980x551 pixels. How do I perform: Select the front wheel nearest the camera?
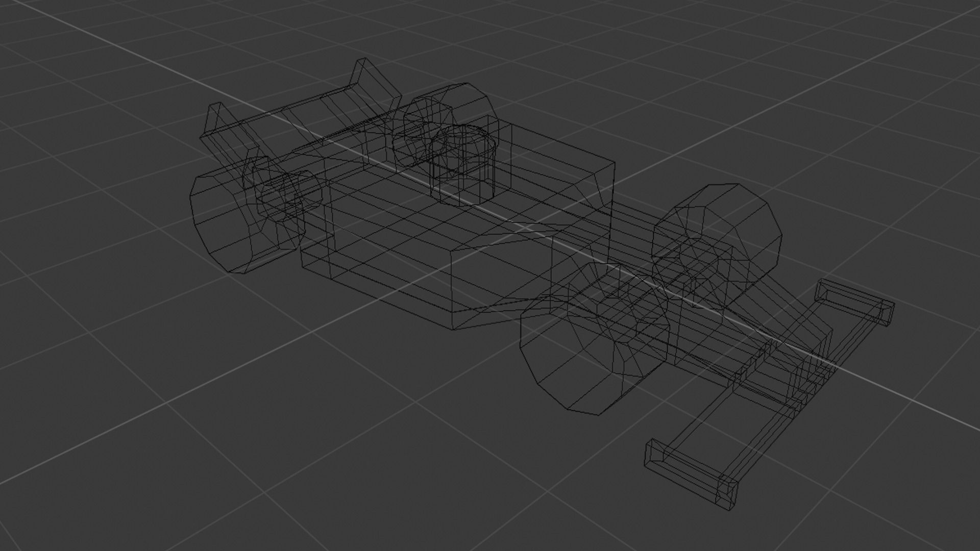pos(595,338)
